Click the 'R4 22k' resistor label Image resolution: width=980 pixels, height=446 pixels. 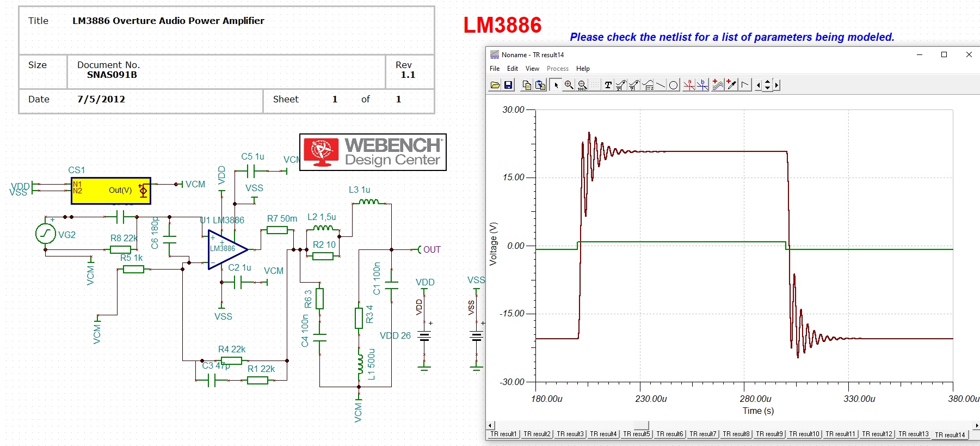[231, 349]
